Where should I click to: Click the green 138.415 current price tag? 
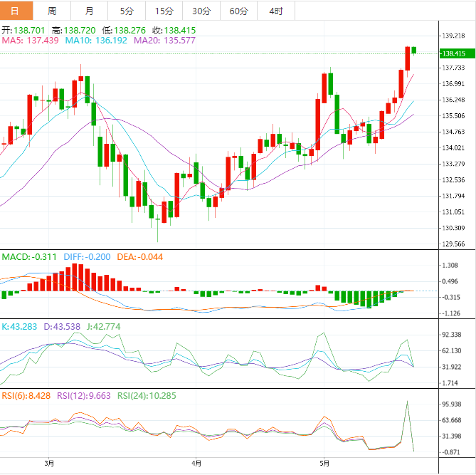click(453, 53)
